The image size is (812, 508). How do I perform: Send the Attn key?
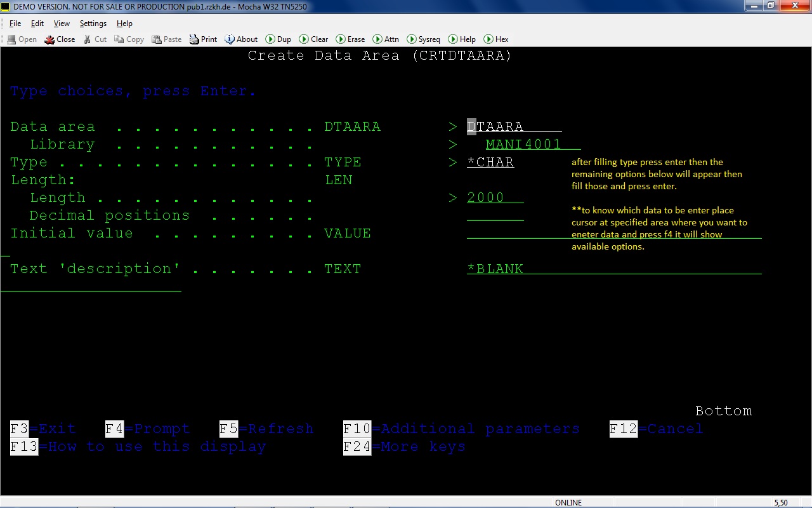pyautogui.click(x=386, y=39)
